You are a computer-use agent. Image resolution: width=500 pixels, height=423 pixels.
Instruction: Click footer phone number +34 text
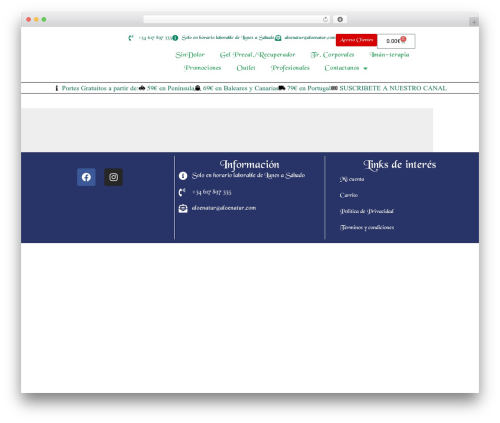point(211,192)
